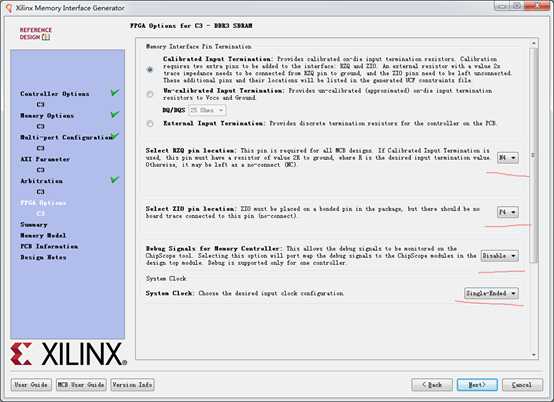Open the Debug Signals Disable dropdown
This screenshot has height=402, width=554.
500,255
